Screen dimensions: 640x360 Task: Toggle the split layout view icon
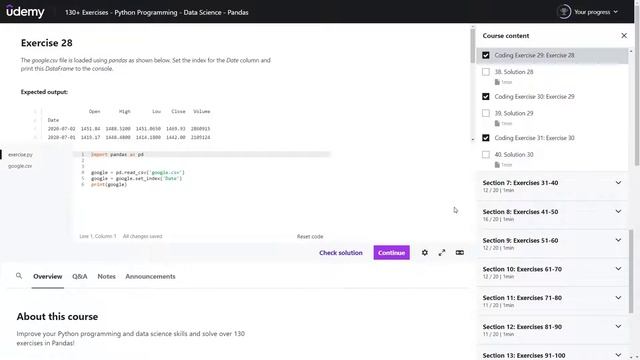[460, 253]
